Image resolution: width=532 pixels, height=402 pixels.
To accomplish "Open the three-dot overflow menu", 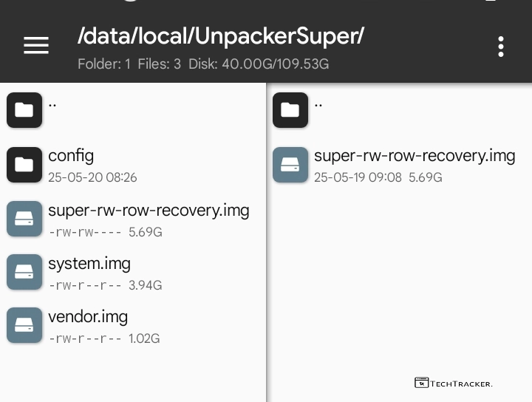I will point(501,47).
